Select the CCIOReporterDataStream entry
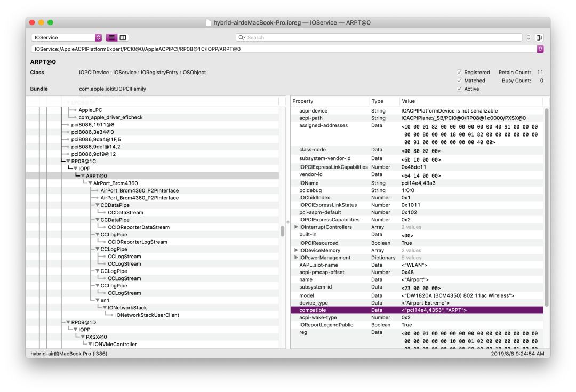The width and height of the screenshot is (576, 392). pos(139,227)
